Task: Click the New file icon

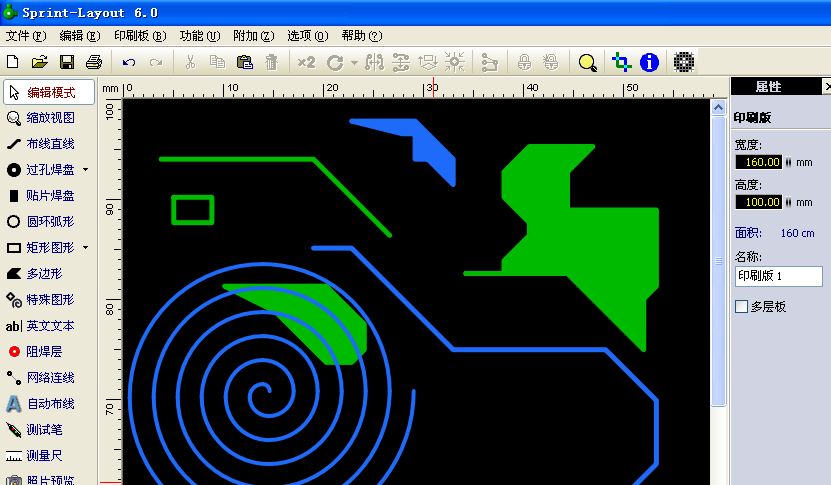Action: pyautogui.click(x=13, y=62)
